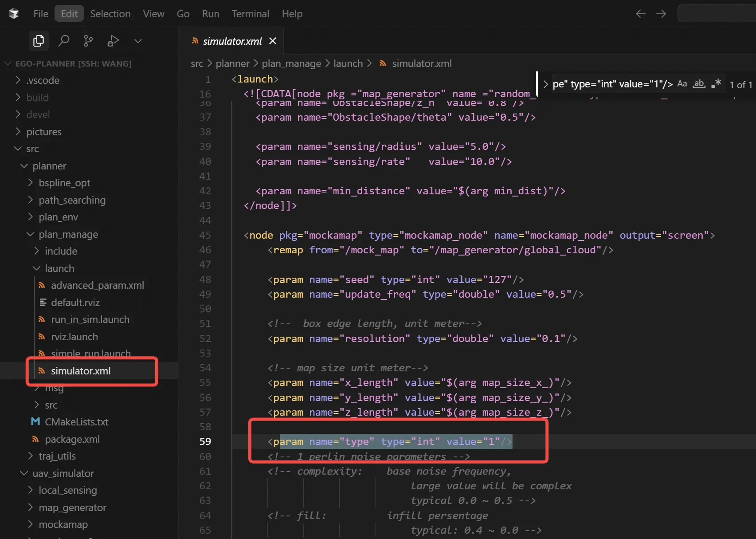Click the navigate back arrow
This screenshot has width=756, height=539.
tap(640, 14)
